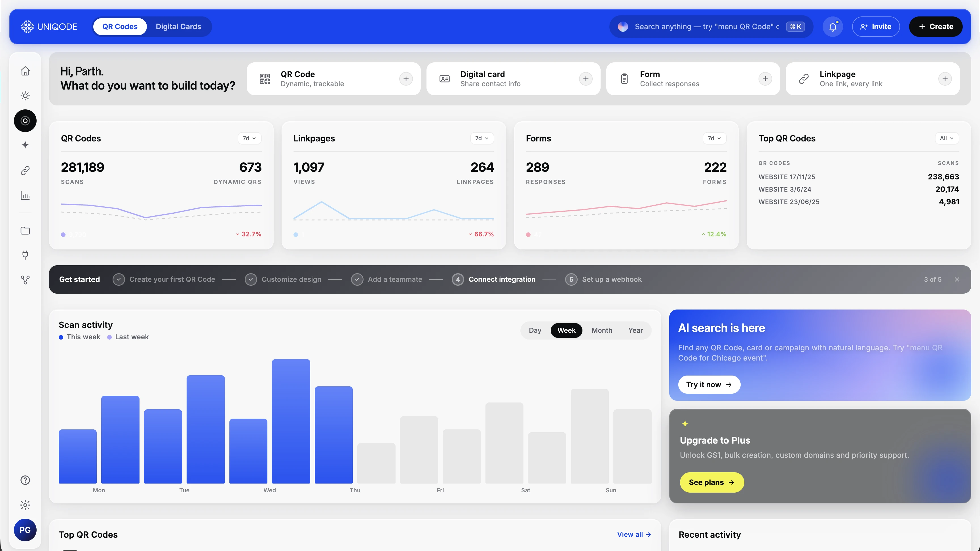The height and width of the screenshot is (551, 980).
Task: Select the Year range in Scan activity
Action: pyautogui.click(x=635, y=330)
